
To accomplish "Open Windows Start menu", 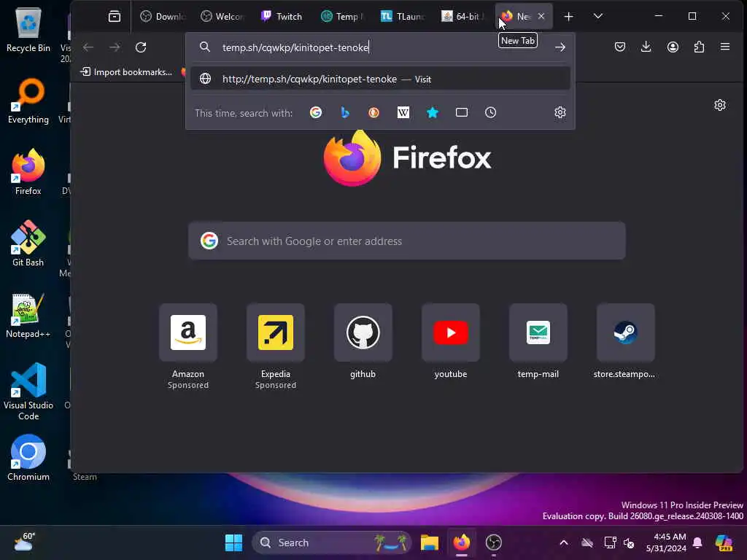I will tap(233, 542).
